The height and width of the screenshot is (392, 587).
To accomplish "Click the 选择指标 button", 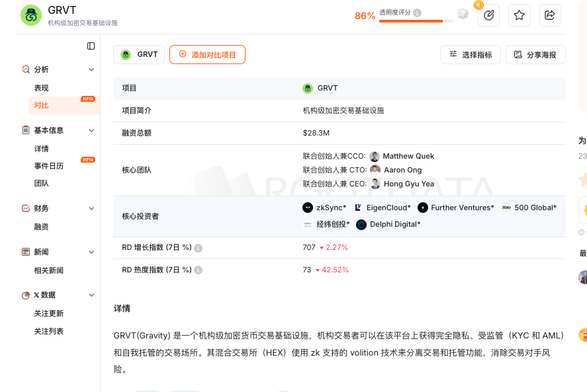I will [x=471, y=55].
